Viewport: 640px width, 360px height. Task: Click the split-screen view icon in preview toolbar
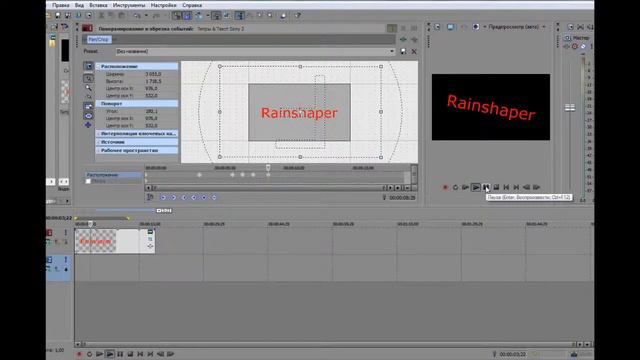pyautogui.click(x=476, y=27)
